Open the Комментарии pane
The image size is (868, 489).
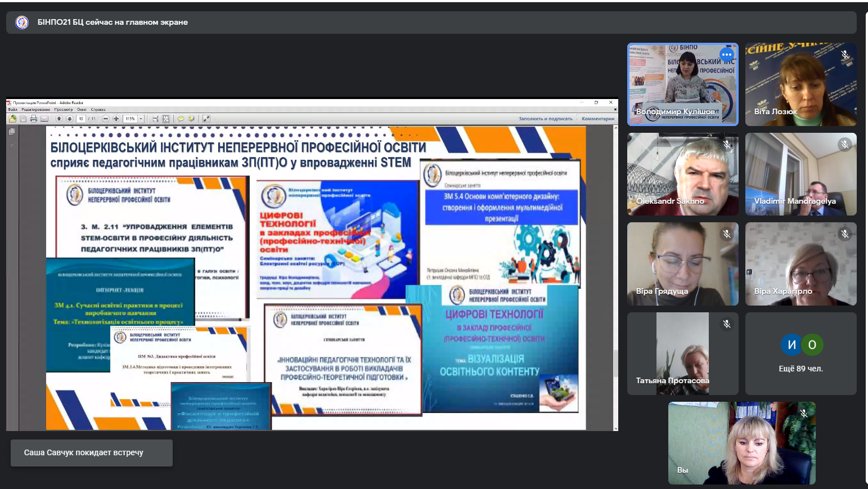pos(598,119)
